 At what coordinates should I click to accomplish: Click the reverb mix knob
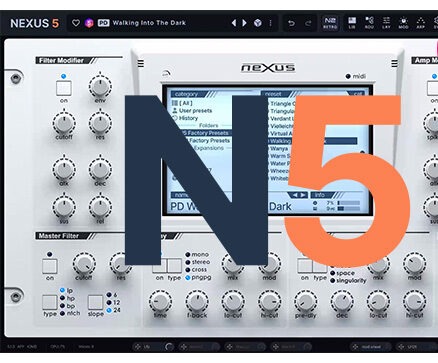pyautogui.click(x=378, y=265)
